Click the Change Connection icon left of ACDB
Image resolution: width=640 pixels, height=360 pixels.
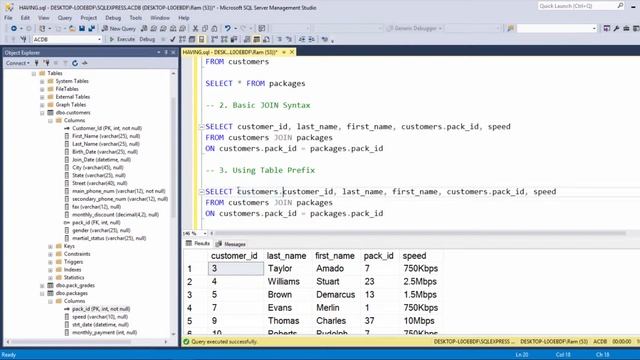(x=23, y=39)
